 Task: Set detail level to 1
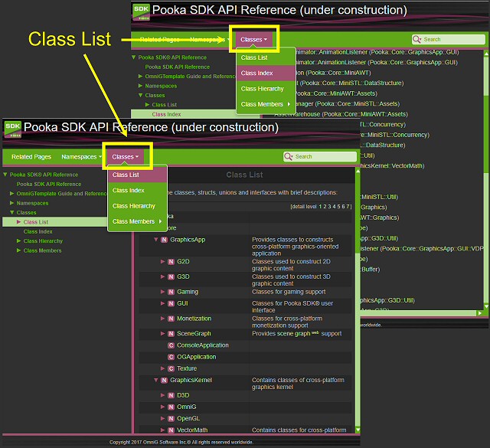pyautogui.click(x=320, y=207)
